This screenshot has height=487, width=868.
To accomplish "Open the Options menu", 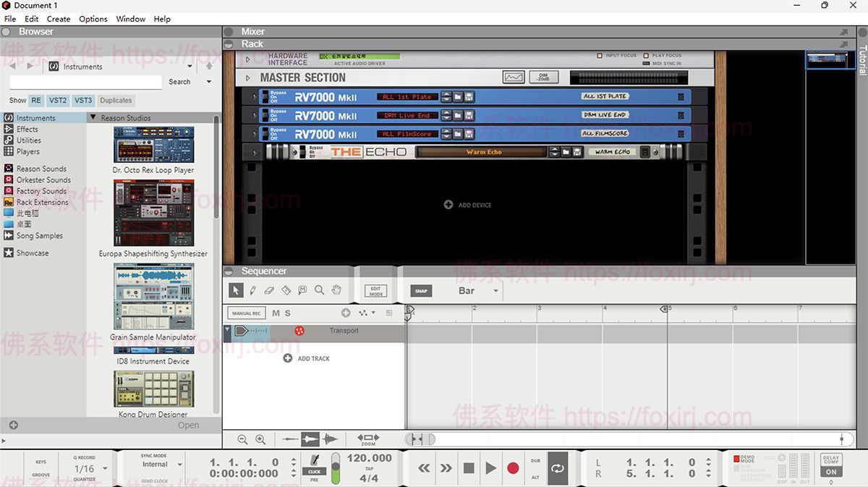I will tap(93, 19).
